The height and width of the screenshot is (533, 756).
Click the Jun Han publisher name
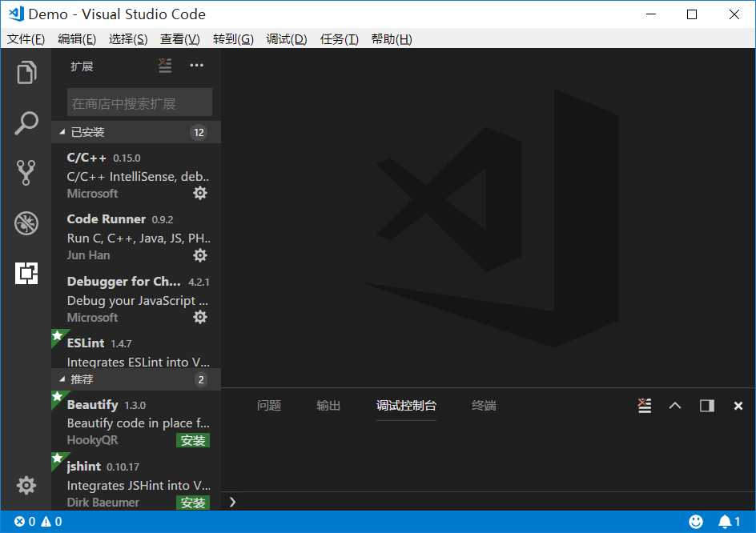point(88,255)
